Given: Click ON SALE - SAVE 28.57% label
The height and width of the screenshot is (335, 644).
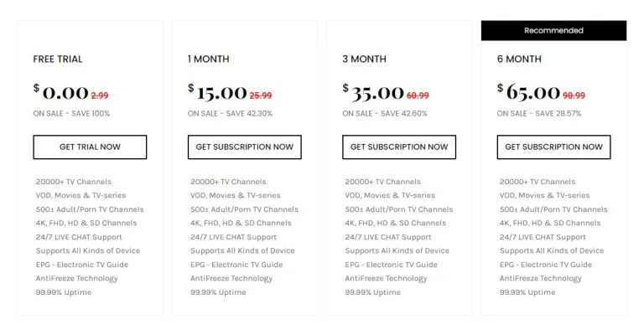Looking at the screenshot, I should click(539, 114).
